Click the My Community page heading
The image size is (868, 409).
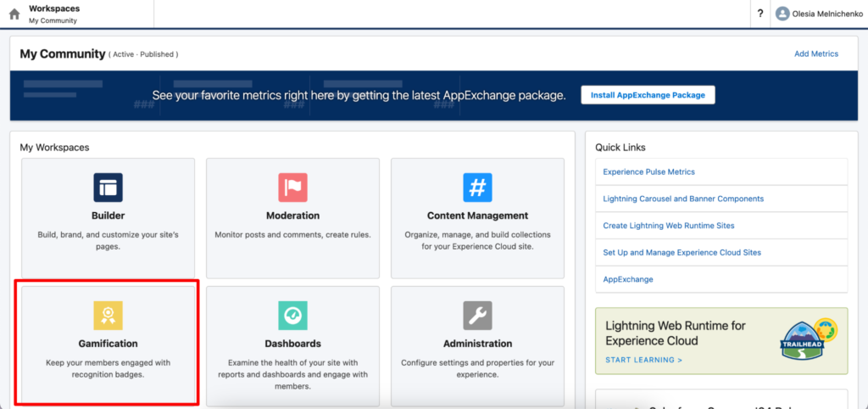click(63, 53)
